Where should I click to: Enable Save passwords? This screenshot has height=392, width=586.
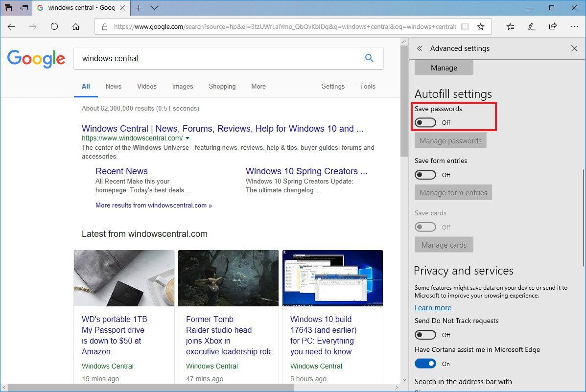(x=425, y=122)
